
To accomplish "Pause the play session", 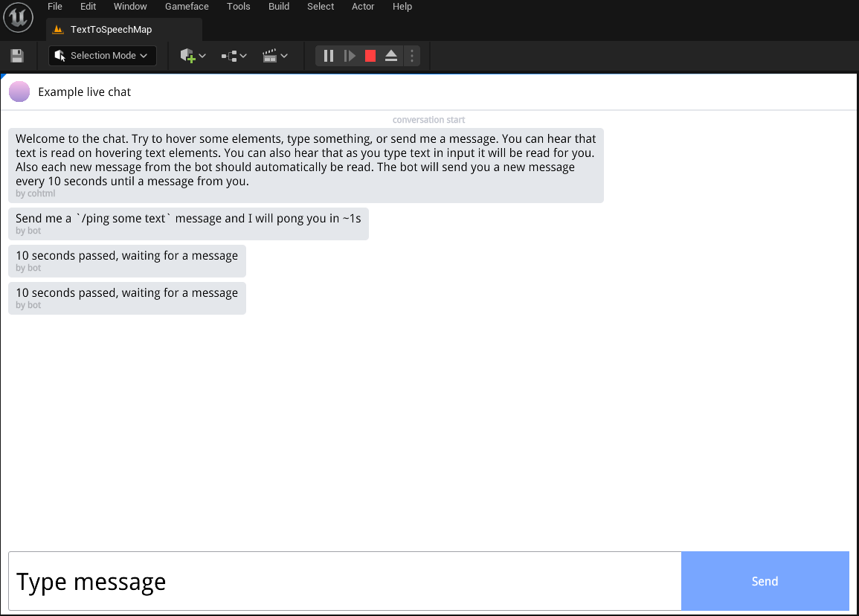I will (x=329, y=56).
